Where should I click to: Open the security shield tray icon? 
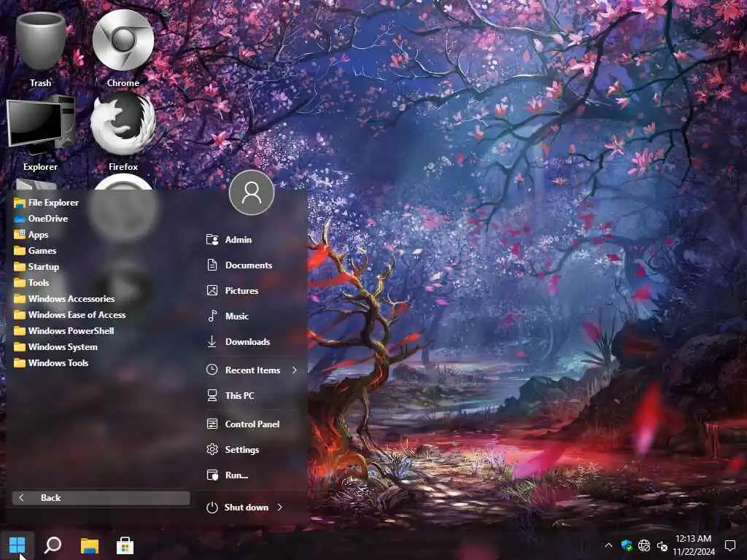(x=627, y=545)
